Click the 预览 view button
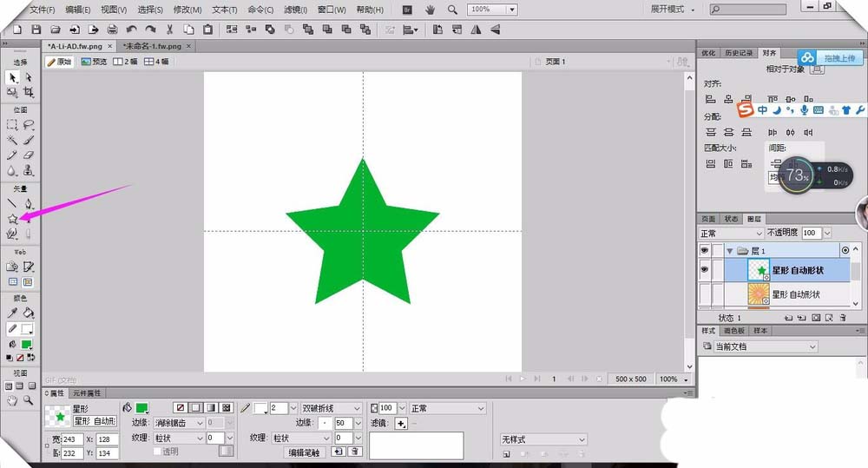The image size is (868, 468). [95, 62]
